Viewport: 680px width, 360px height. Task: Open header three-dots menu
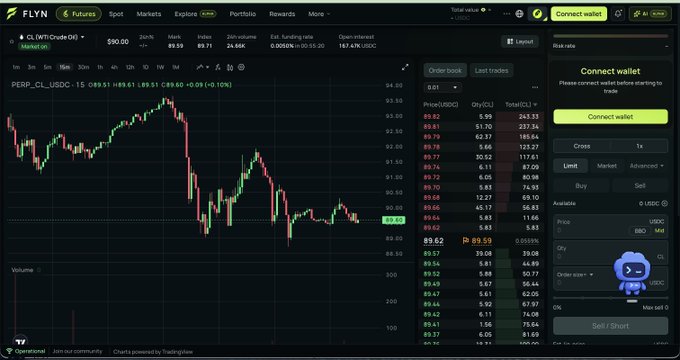pos(506,14)
